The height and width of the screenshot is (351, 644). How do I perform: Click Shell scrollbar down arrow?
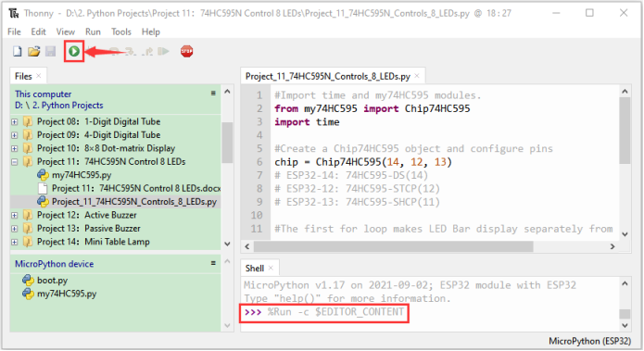(625, 326)
